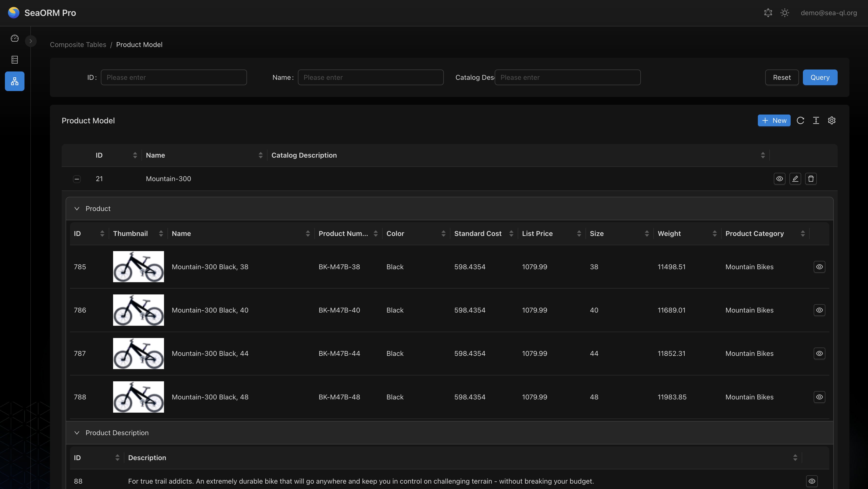Collapse the Product Description section
This screenshot has width=868, height=489.
tap(77, 433)
